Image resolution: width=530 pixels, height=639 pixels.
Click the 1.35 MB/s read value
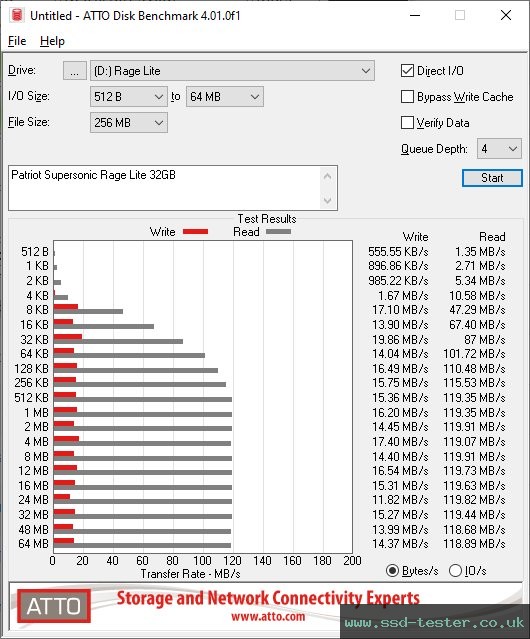pos(480,252)
